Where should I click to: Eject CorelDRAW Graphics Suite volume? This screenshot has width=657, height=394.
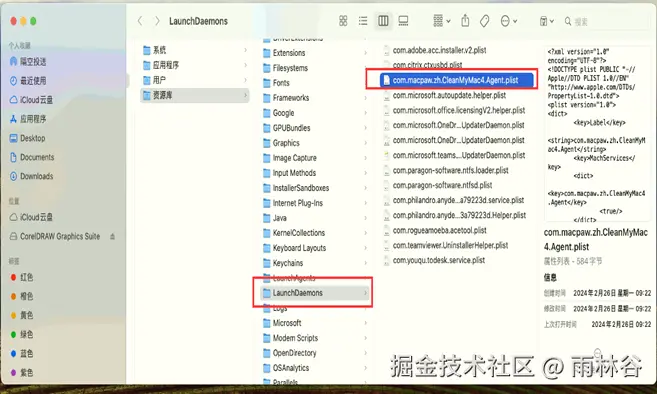pos(112,236)
